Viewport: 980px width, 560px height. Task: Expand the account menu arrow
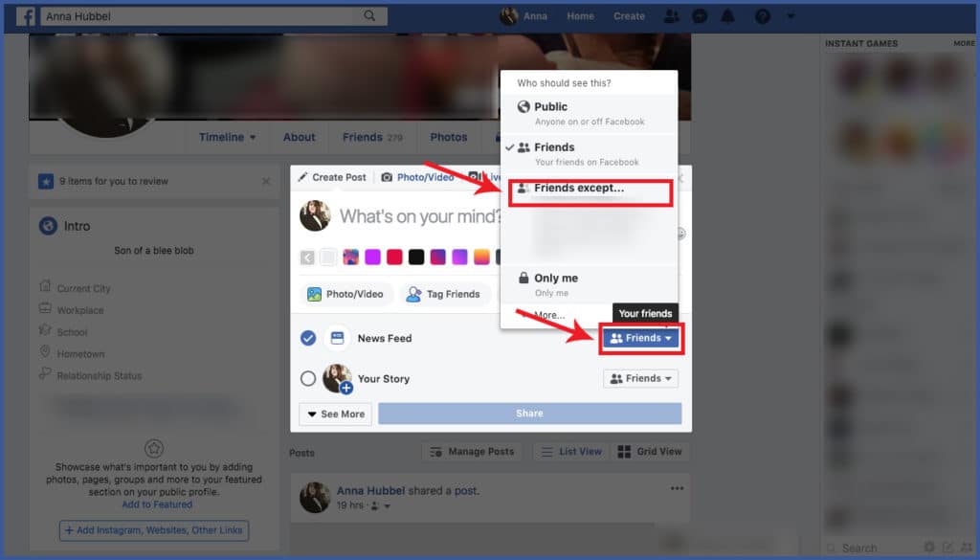[x=791, y=16]
